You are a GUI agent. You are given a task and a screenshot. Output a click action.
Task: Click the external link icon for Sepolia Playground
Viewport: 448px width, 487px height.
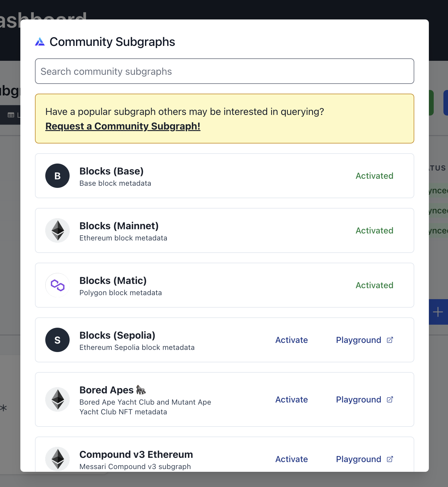(390, 340)
